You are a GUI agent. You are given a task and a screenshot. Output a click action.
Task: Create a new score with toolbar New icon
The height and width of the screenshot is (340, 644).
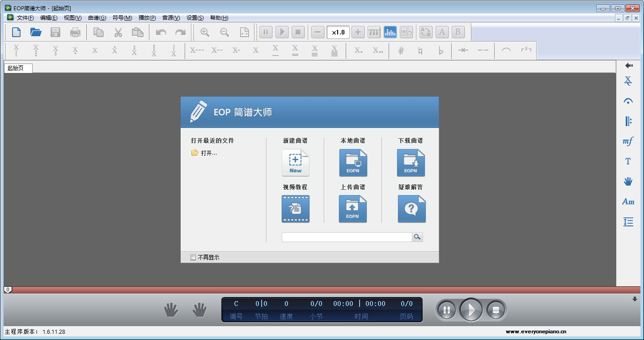click(16, 32)
